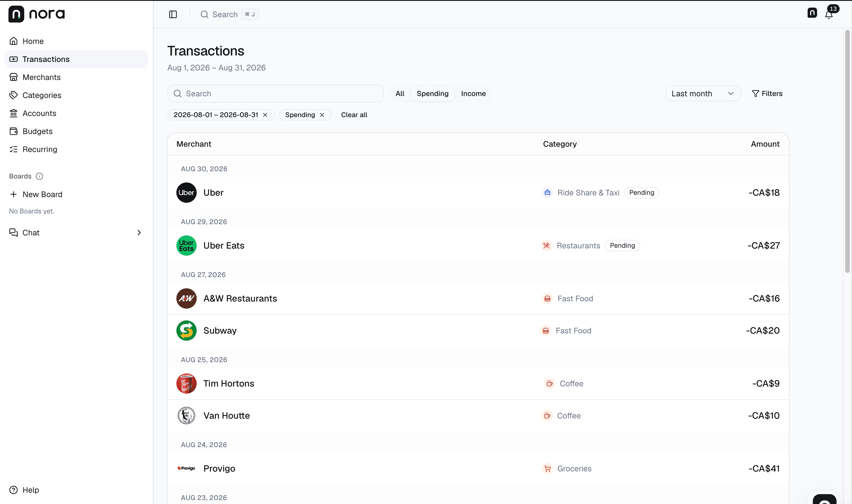Open Help link
852x504 pixels.
(x=31, y=490)
